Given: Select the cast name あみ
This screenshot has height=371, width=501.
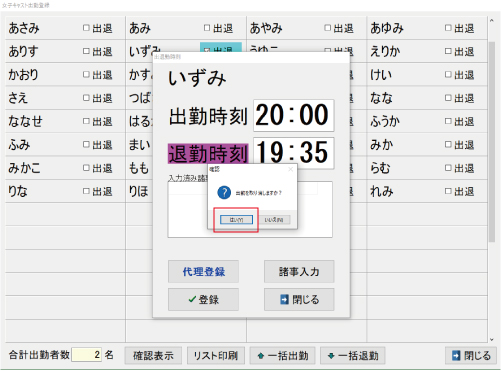Looking at the screenshot, I should coord(140,28).
